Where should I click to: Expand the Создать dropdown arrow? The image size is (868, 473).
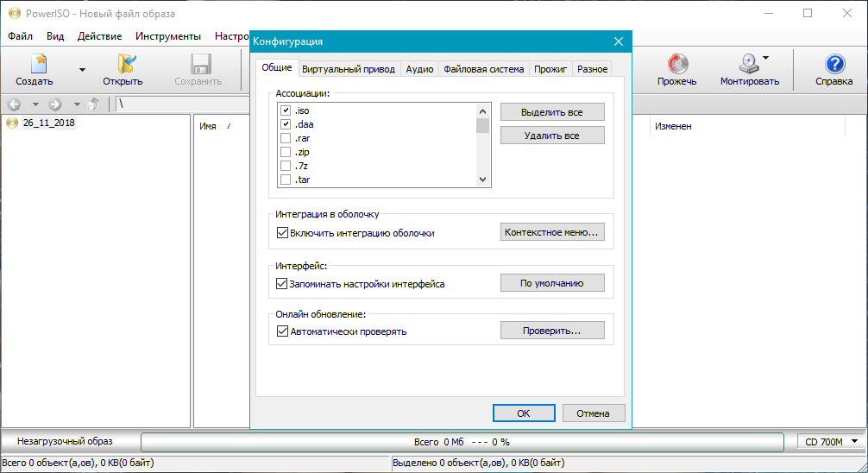pyautogui.click(x=82, y=69)
